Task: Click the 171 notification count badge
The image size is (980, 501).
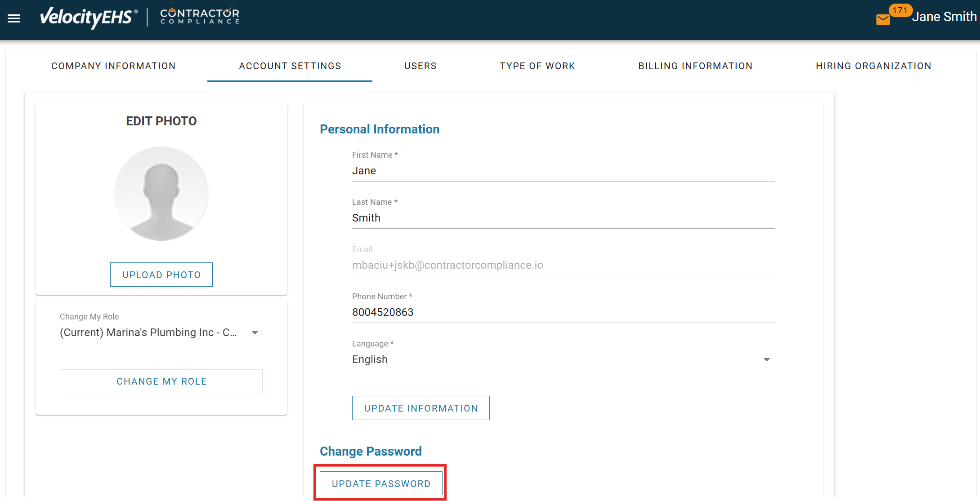Action: pyautogui.click(x=900, y=10)
